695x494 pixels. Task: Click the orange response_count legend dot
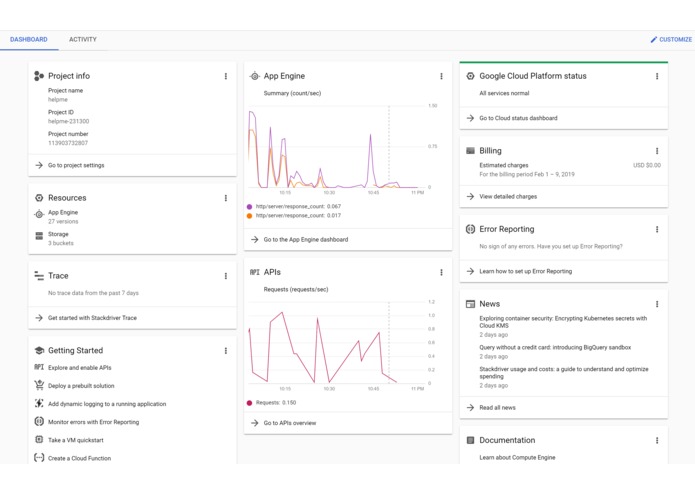pyautogui.click(x=249, y=216)
